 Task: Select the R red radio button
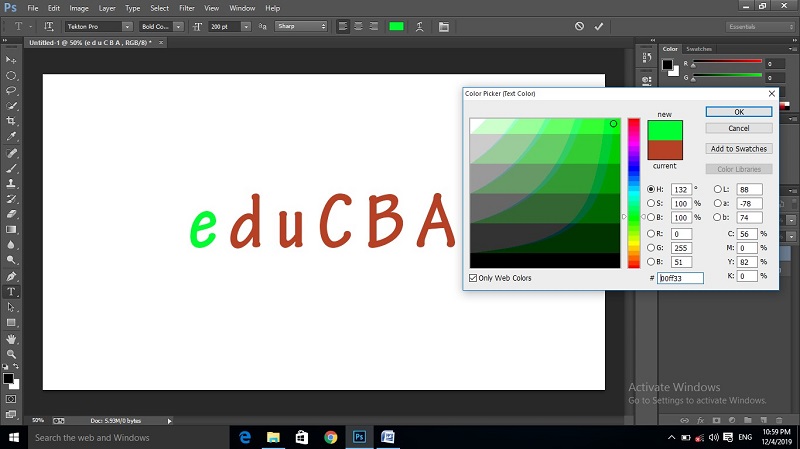click(x=651, y=234)
